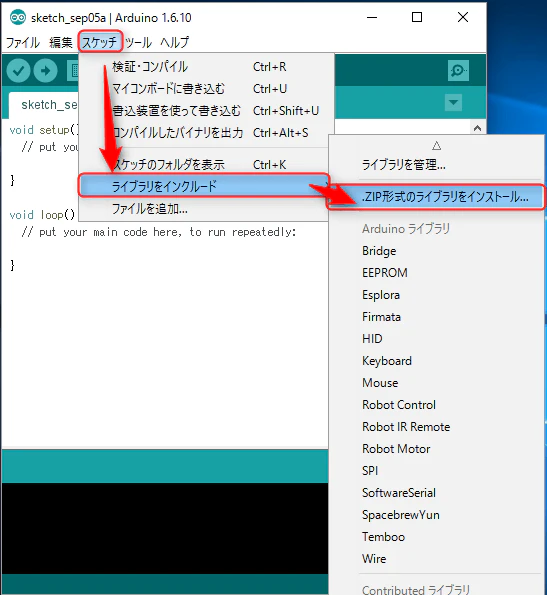Click the editor scrollbar up arrow
The height and width of the screenshot is (595, 547).
coord(478,128)
